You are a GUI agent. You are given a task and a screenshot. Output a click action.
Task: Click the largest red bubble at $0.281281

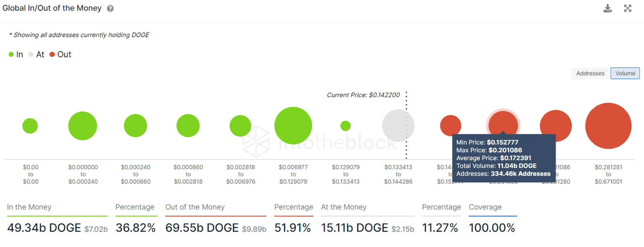coord(608,126)
